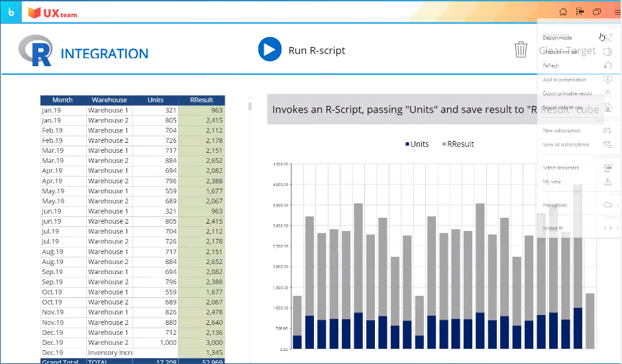622x364 pixels.
Task: Click the R integration logo
Action: pos(36,50)
